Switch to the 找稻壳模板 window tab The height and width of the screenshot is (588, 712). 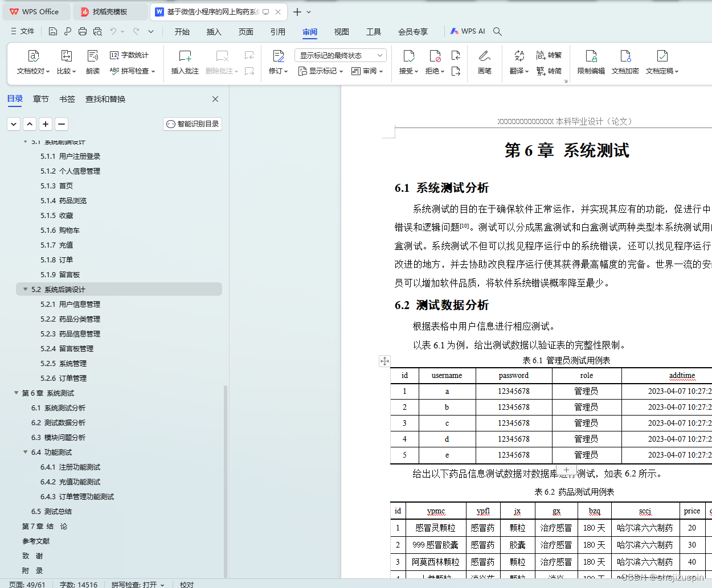tap(110, 12)
